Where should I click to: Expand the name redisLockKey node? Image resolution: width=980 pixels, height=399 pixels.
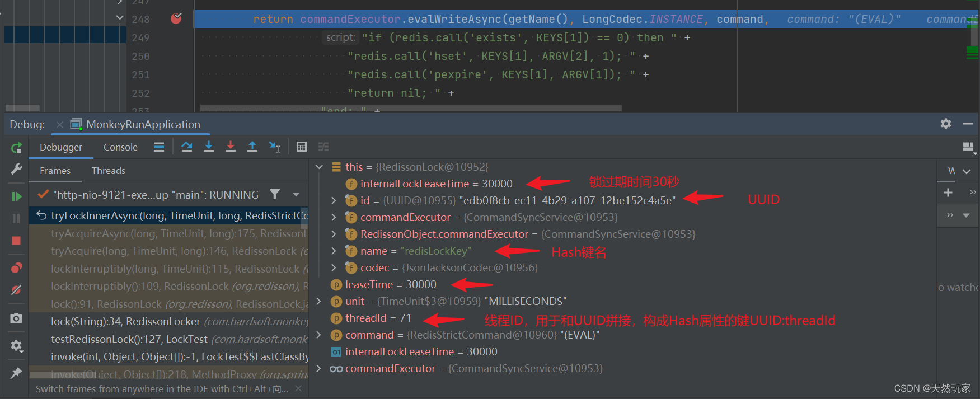(334, 251)
